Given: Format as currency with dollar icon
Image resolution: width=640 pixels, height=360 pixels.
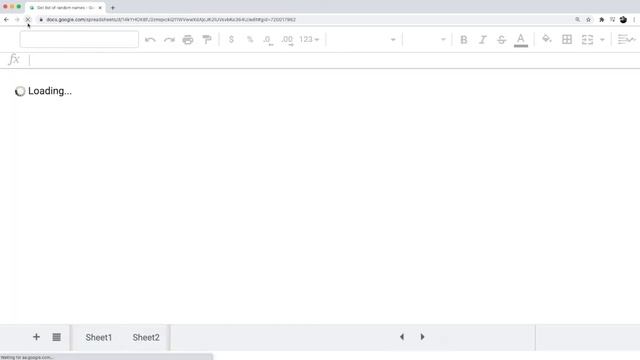Looking at the screenshot, I should [231, 39].
